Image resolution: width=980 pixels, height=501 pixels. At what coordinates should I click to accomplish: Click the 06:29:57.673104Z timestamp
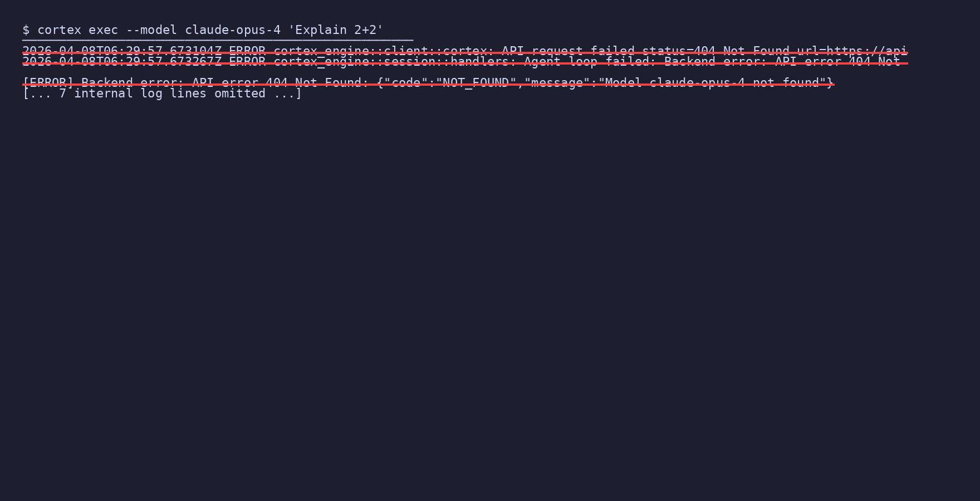(x=163, y=51)
